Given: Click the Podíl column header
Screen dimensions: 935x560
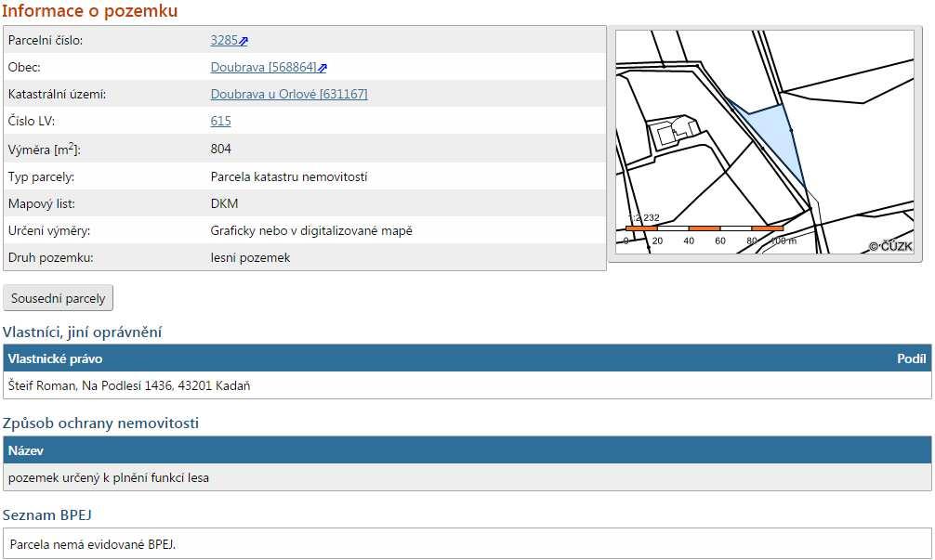Looking at the screenshot, I should coord(911,358).
